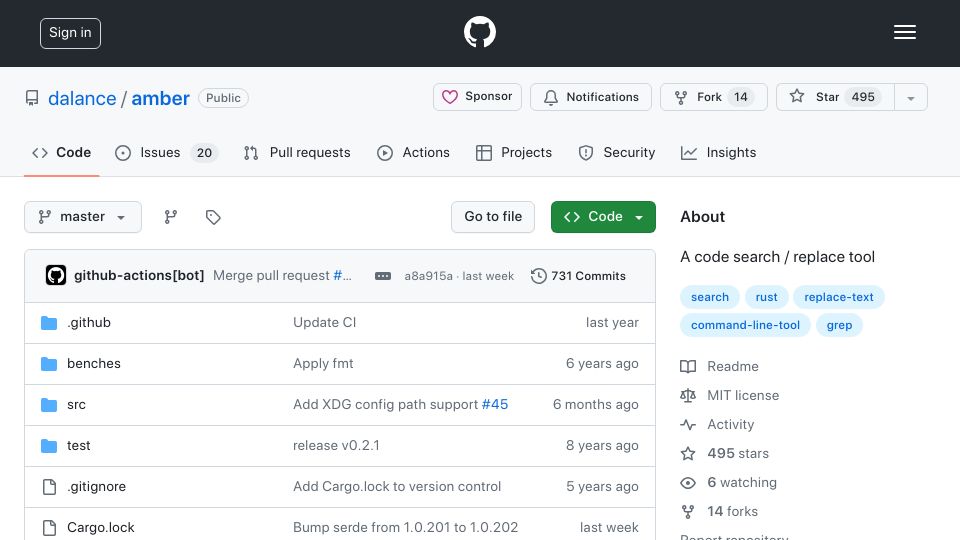The image size is (960, 540).
Task: Select the replace-text topic tag
Action: tap(839, 297)
